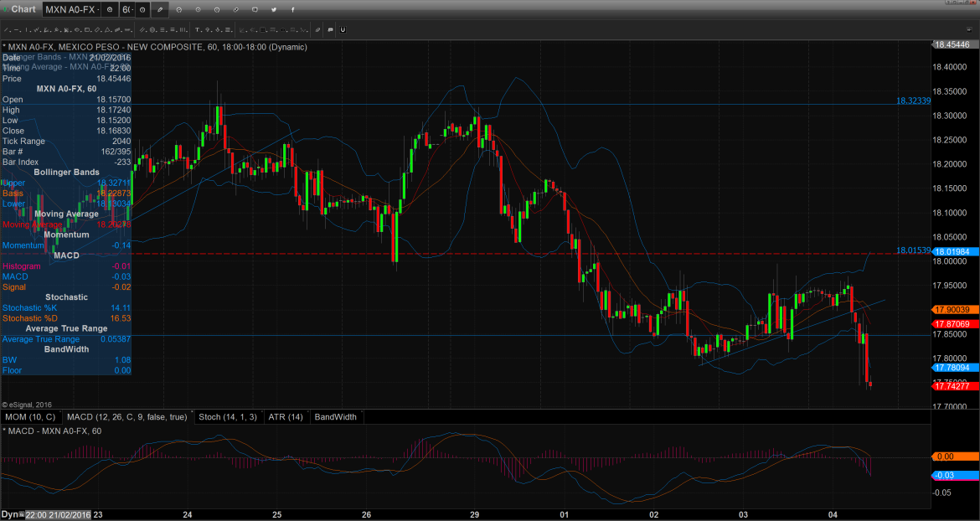Click the Stochastic %D value row
This screenshot has width=980, height=521.
pyautogui.click(x=66, y=318)
